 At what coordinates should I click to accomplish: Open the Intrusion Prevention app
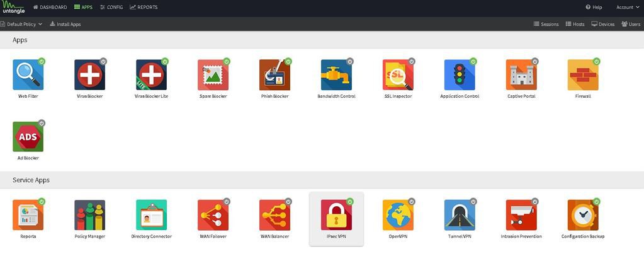[x=521, y=215]
